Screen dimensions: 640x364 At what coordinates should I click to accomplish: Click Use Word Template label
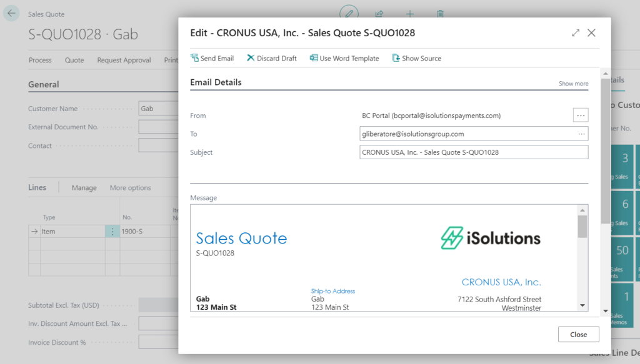coord(349,58)
